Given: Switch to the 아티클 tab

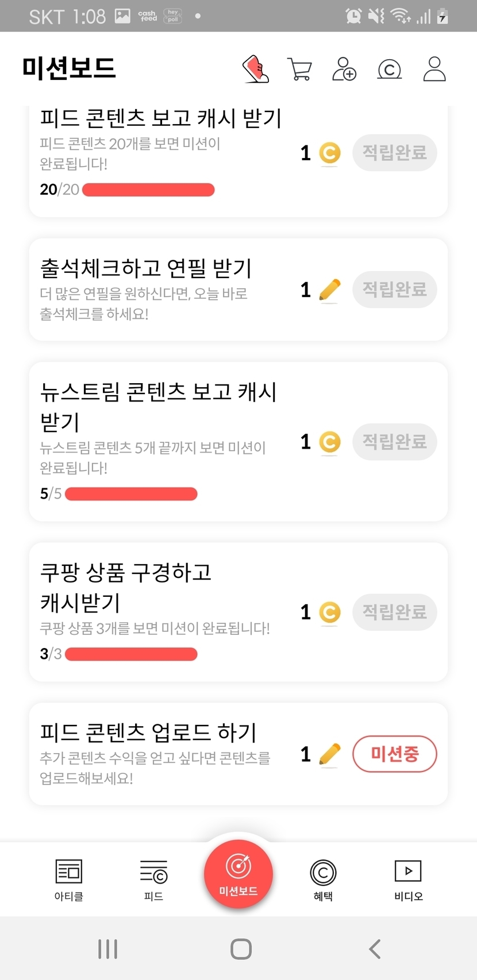Looking at the screenshot, I should tap(69, 879).
